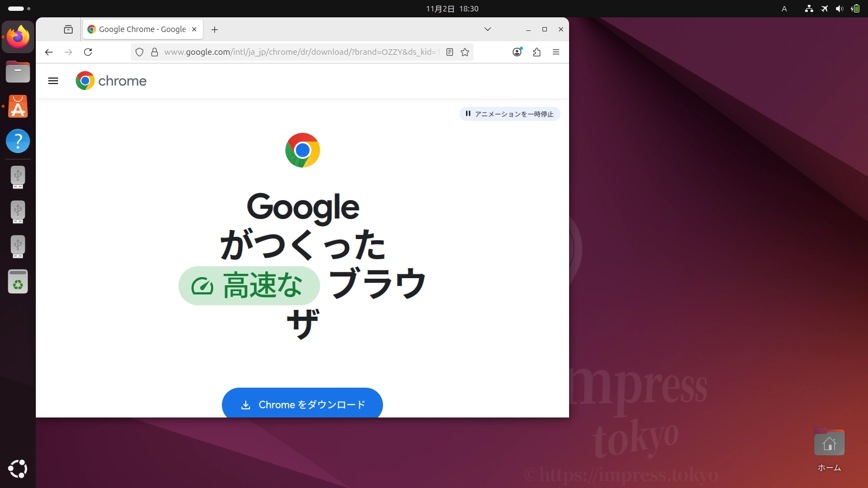Image resolution: width=868 pixels, height=488 pixels.
Task: Go back to the previous page
Action: point(49,52)
